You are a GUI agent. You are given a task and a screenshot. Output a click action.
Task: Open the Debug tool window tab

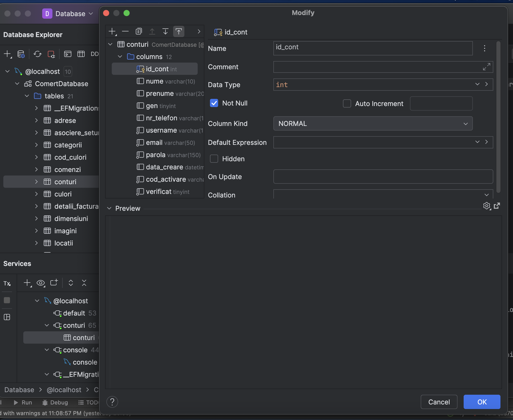click(x=55, y=403)
